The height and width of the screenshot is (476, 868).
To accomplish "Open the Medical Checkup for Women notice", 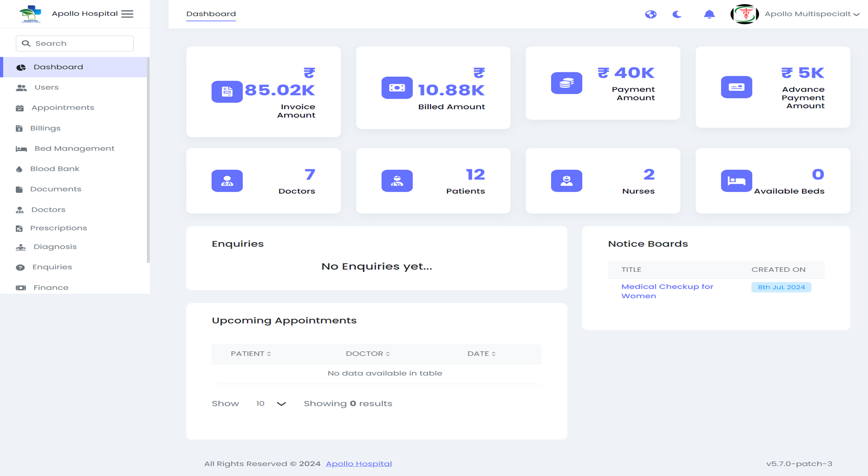I will pos(667,291).
